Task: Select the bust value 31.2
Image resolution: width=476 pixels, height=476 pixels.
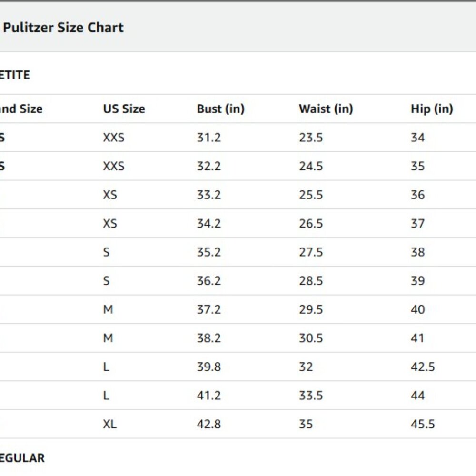Action: 208,138
